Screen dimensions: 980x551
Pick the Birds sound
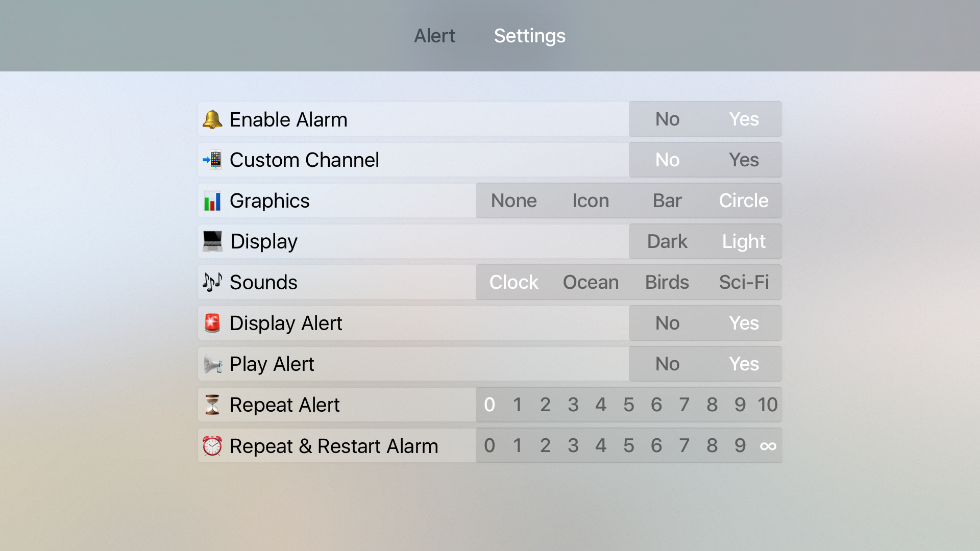(x=667, y=282)
